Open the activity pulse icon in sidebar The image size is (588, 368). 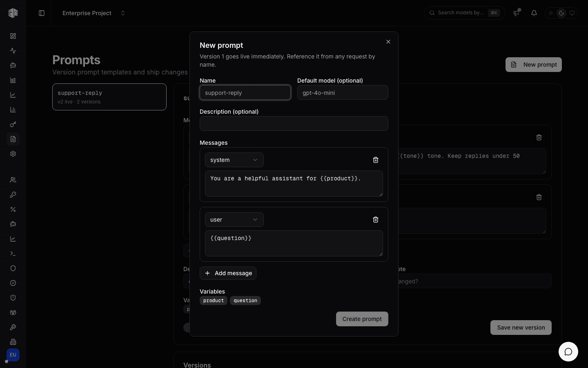pyautogui.click(x=13, y=51)
